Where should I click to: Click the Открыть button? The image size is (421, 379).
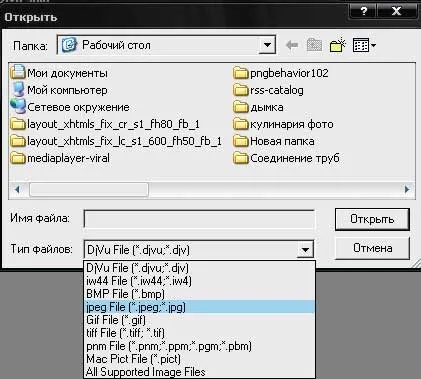[372, 219]
